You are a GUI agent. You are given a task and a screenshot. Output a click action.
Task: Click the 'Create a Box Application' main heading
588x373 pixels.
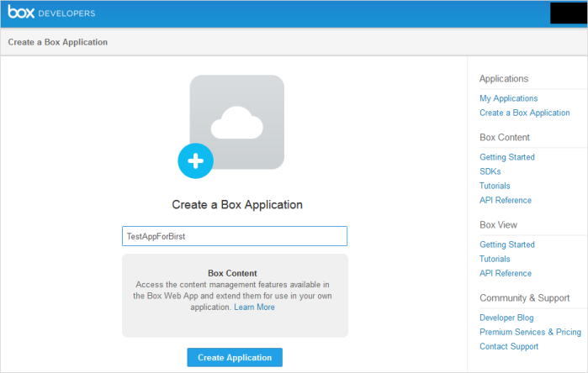[237, 204]
